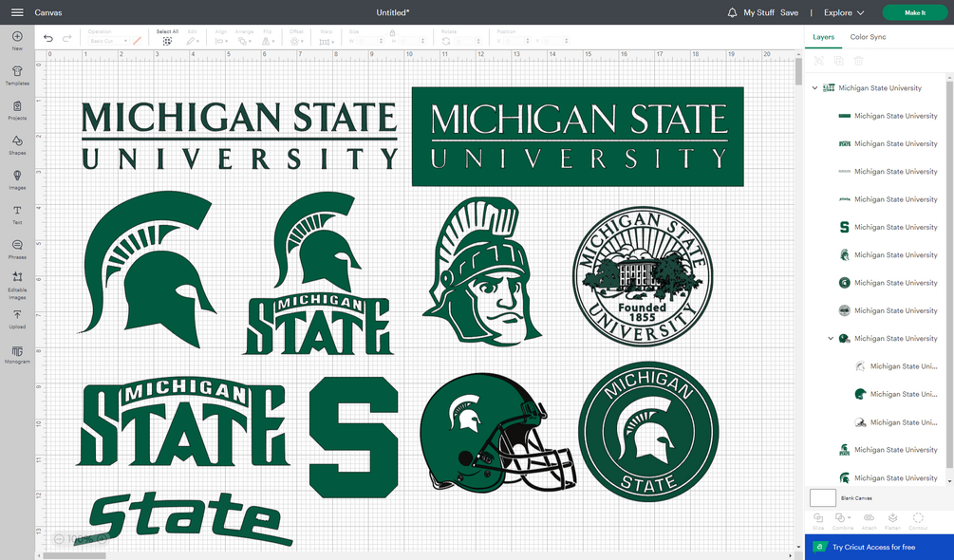The image size is (954, 560).
Task: Switch to the Layers tab
Action: tap(823, 37)
